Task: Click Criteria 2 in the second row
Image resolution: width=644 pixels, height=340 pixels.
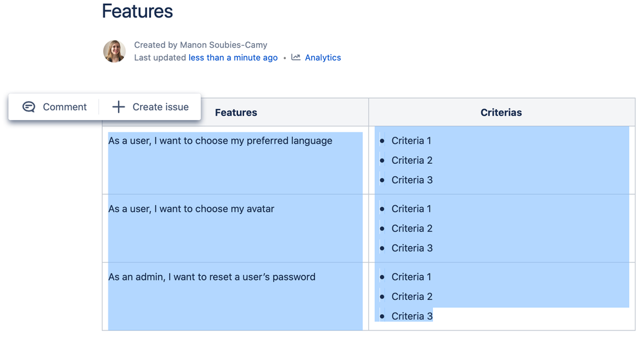Action: (x=412, y=228)
